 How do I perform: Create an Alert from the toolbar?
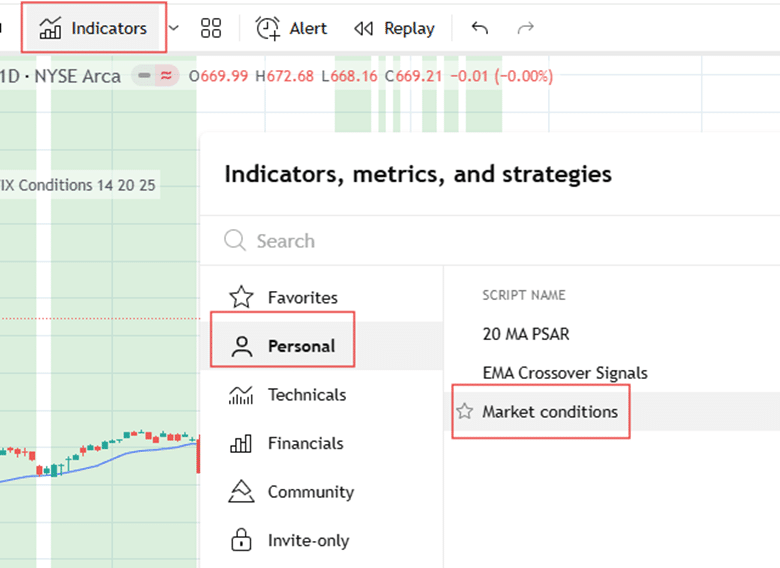click(291, 28)
